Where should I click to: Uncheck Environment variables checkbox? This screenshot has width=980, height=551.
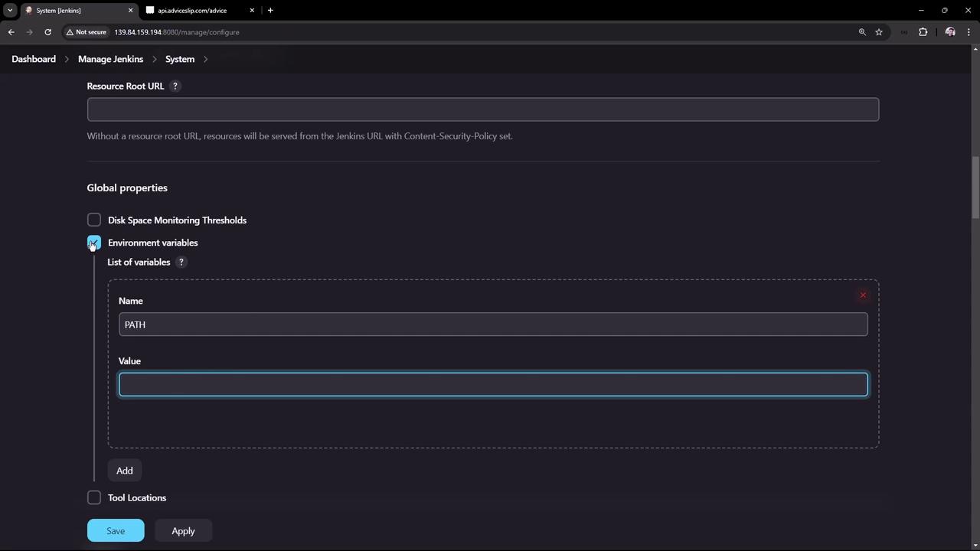[x=94, y=243]
